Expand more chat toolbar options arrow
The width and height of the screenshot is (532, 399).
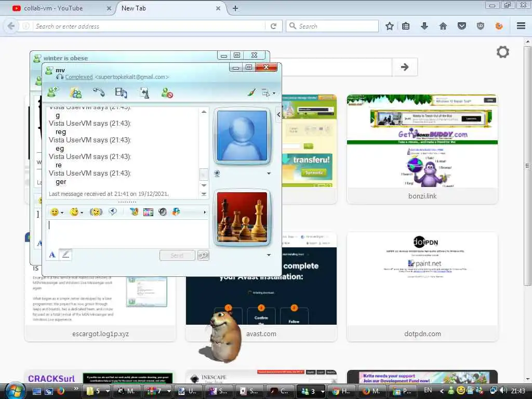point(205,212)
